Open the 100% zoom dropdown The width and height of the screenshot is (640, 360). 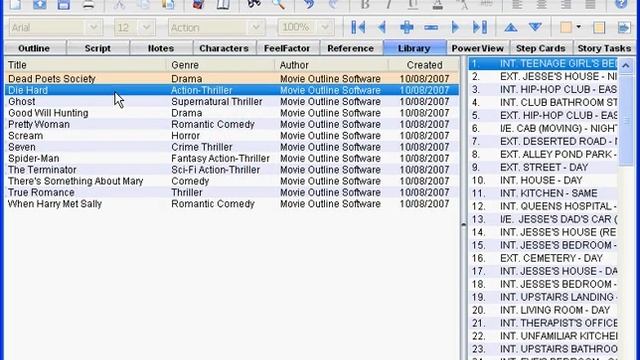coord(325,27)
